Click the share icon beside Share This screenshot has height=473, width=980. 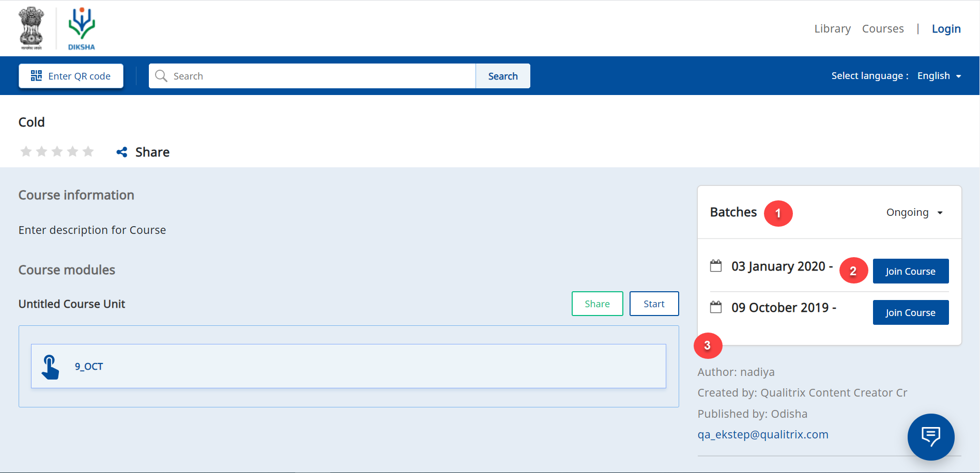click(x=122, y=152)
